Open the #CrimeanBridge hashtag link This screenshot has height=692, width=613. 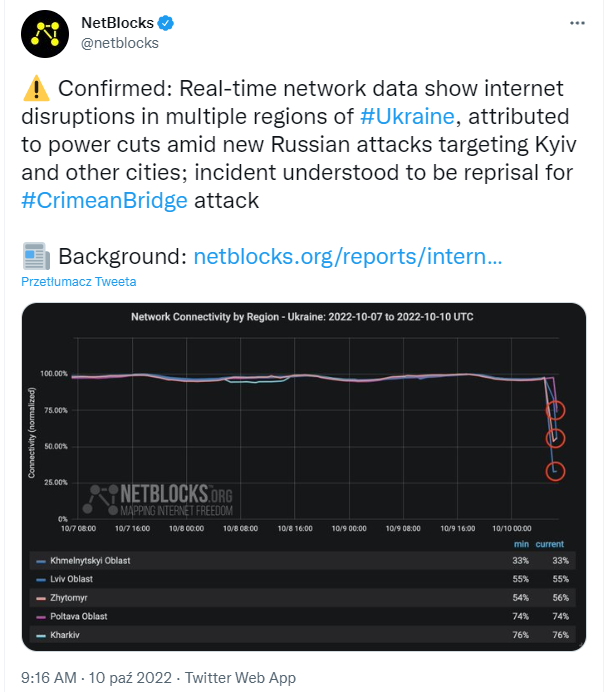click(104, 200)
